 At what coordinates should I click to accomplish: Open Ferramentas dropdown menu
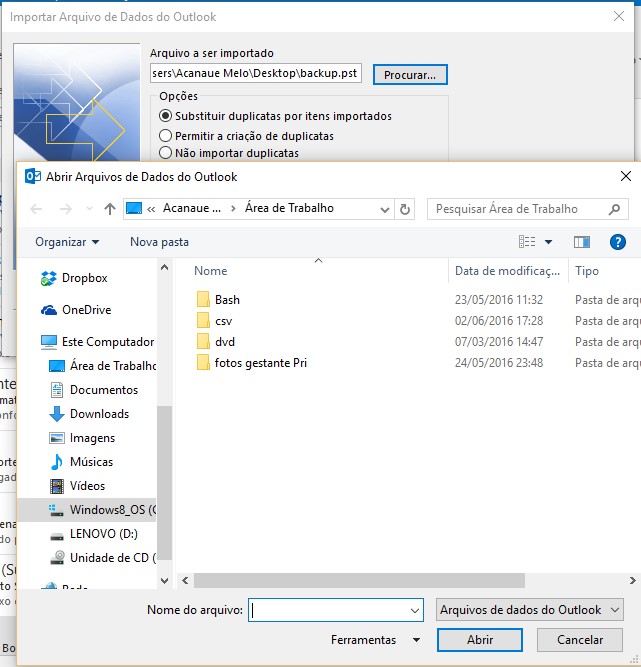pos(376,640)
